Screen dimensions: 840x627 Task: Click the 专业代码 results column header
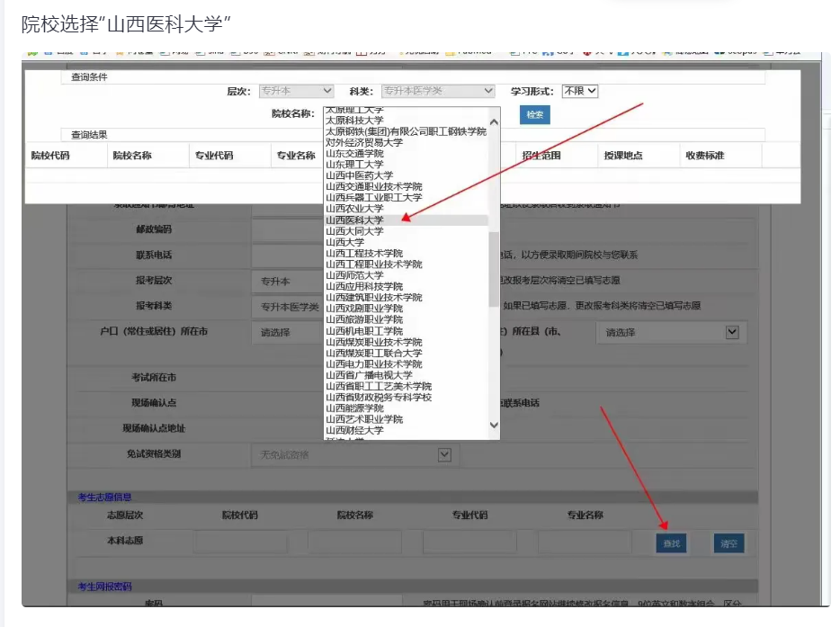[x=214, y=156]
